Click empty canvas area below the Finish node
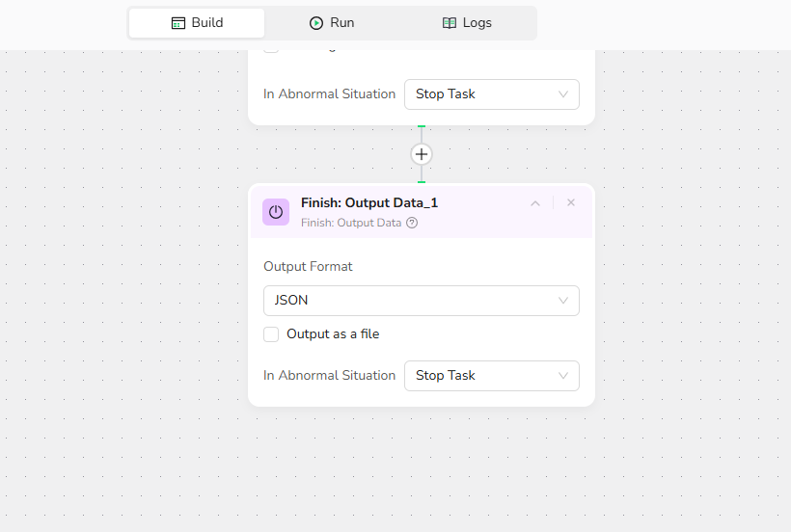Image resolution: width=791 pixels, height=532 pixels. [422, 467]
